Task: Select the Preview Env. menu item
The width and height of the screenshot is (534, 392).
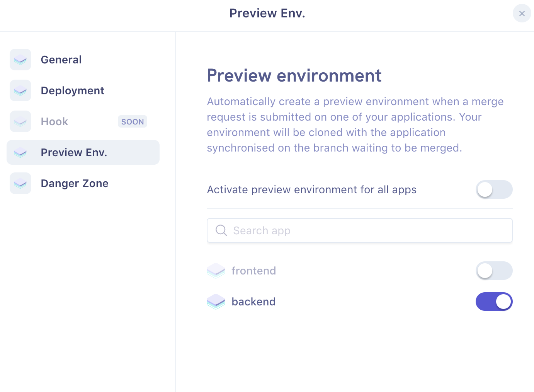Action: pos(74,152)
